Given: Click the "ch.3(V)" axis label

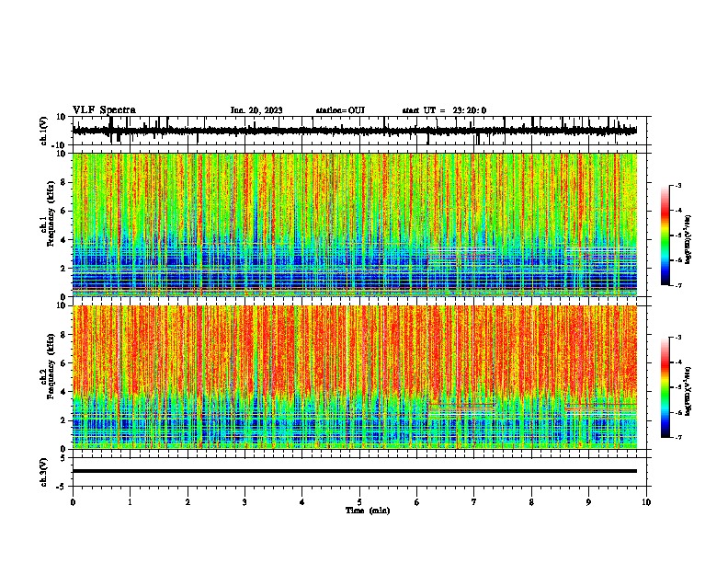Looking at the screenshot, I should [x=44, y=472].
